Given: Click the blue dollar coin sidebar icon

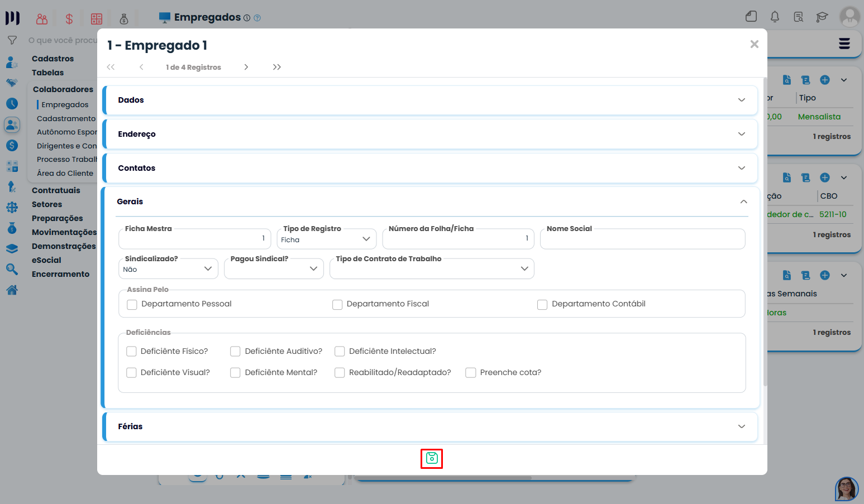Looking at the screenshot, I should (12, 145).
